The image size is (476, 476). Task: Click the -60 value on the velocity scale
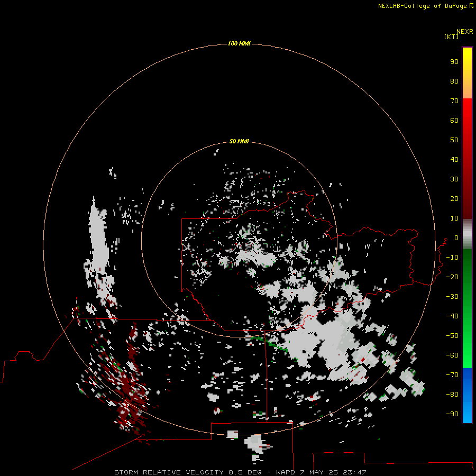coord(452,355)
